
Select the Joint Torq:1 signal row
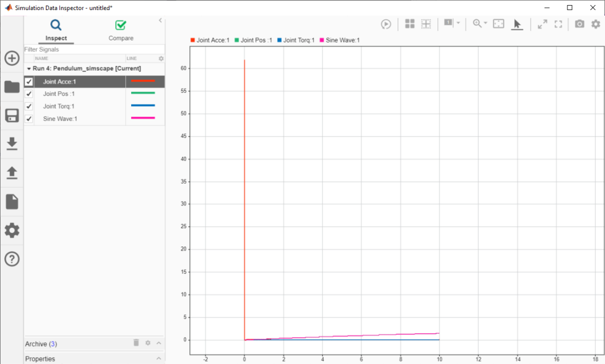(94, 106)
